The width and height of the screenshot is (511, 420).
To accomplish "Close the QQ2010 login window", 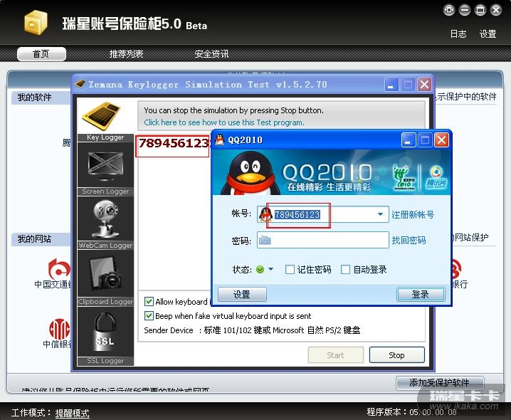I will pyautogui.click(x=441, y=140).
